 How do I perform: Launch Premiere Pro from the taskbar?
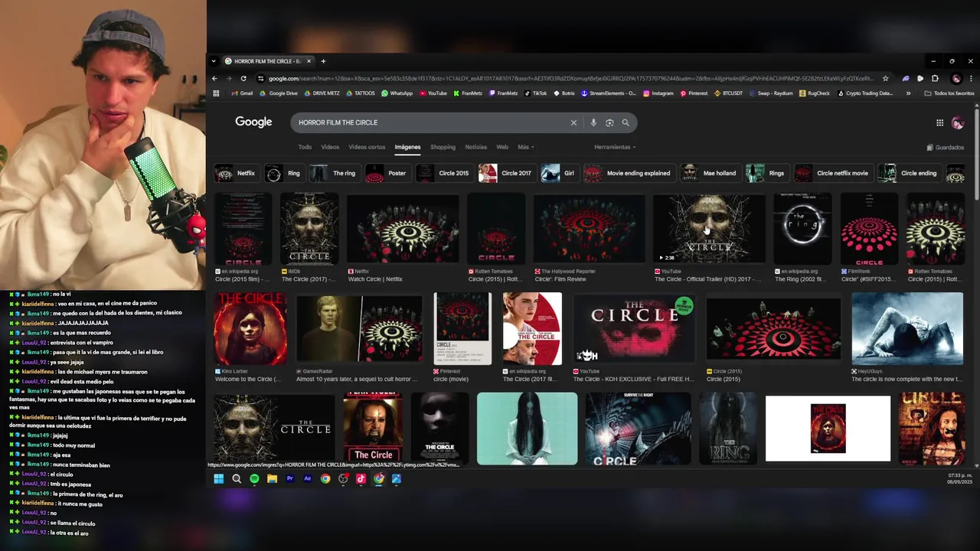289,479
